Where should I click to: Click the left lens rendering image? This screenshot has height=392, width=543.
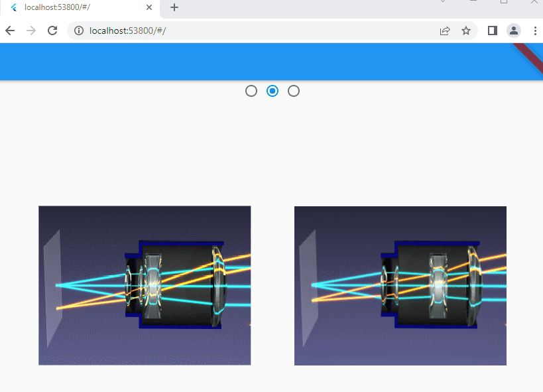(145, 285)
